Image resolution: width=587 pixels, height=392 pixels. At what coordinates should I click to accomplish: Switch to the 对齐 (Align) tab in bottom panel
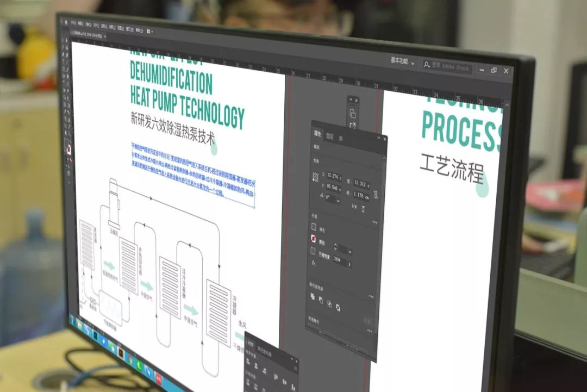coord(251,344)
